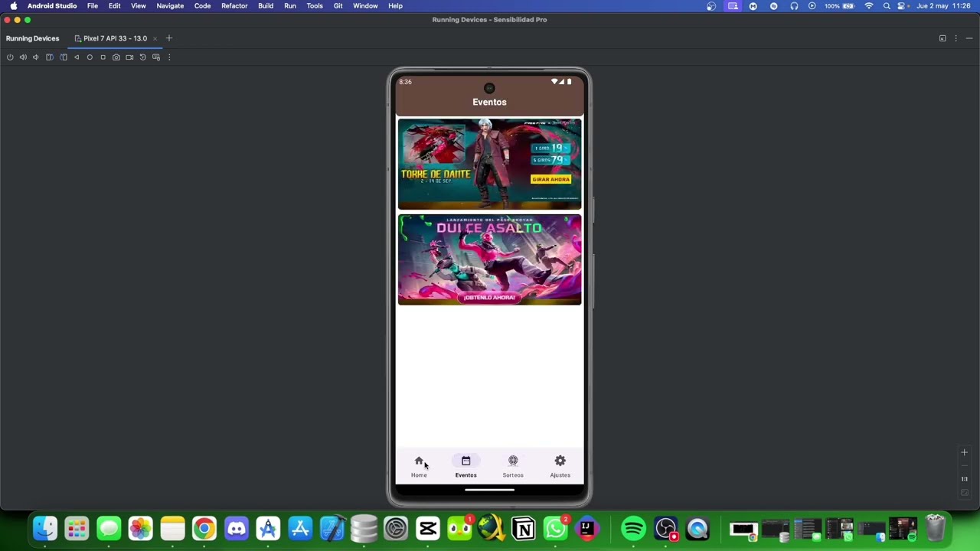The height and width of the screenshot is (551, 980).
Task: Click the Running Devices window mode icon
Action: (942, 38)
